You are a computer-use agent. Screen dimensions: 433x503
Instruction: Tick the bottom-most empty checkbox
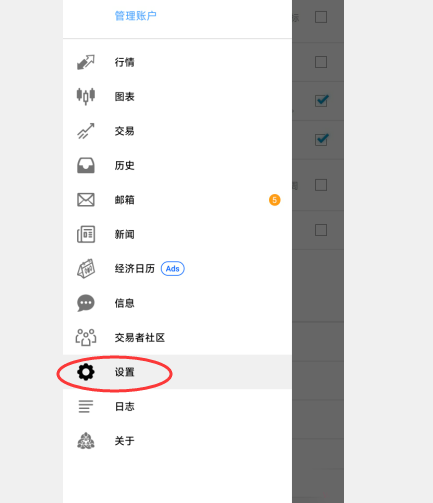(321, 230)
